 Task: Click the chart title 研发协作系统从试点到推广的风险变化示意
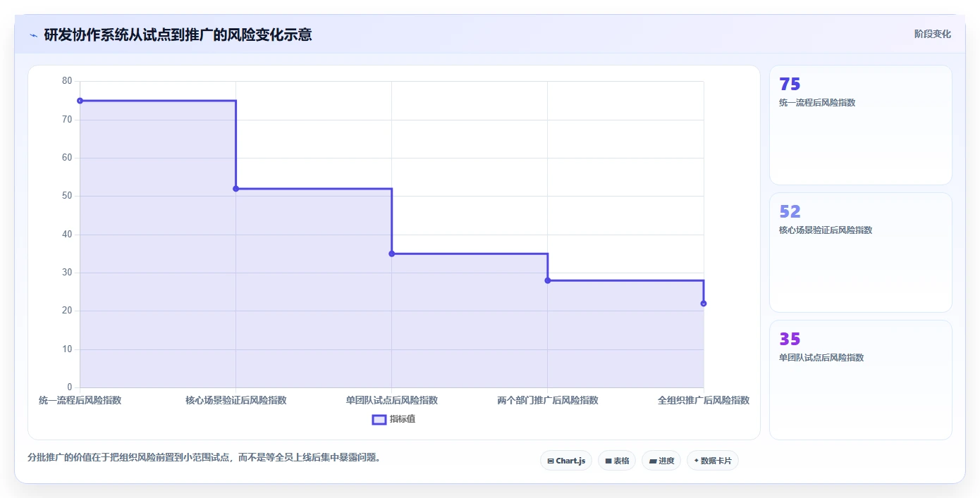coord(178,35)
